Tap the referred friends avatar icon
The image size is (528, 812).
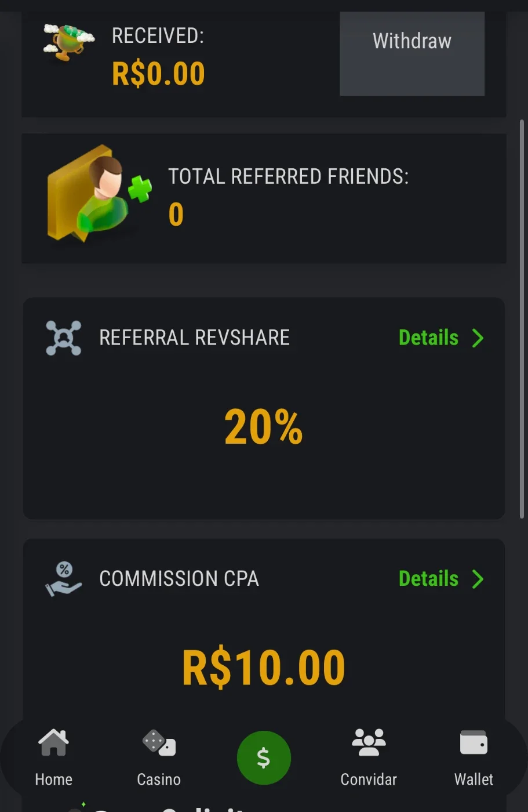(x=99, y=194)
